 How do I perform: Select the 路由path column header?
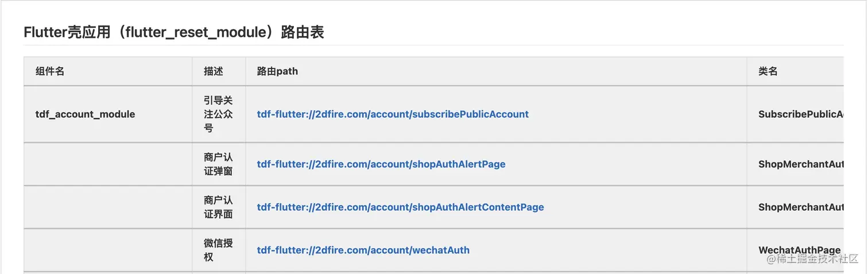tap(277, 71)
